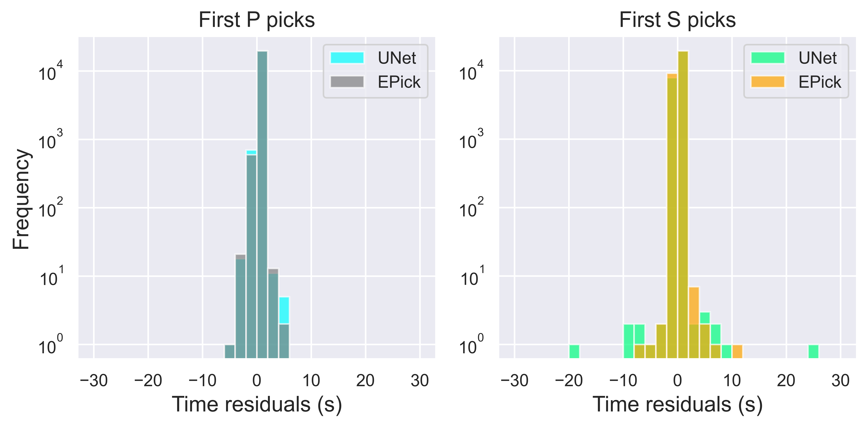Click the UNet legend text in P picks plot

[x=397, y=58]
